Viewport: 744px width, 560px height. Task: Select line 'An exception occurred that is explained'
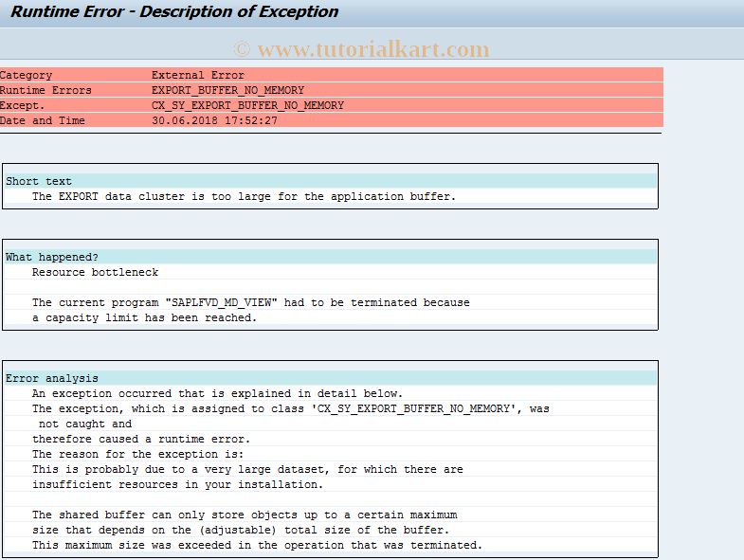217,394
